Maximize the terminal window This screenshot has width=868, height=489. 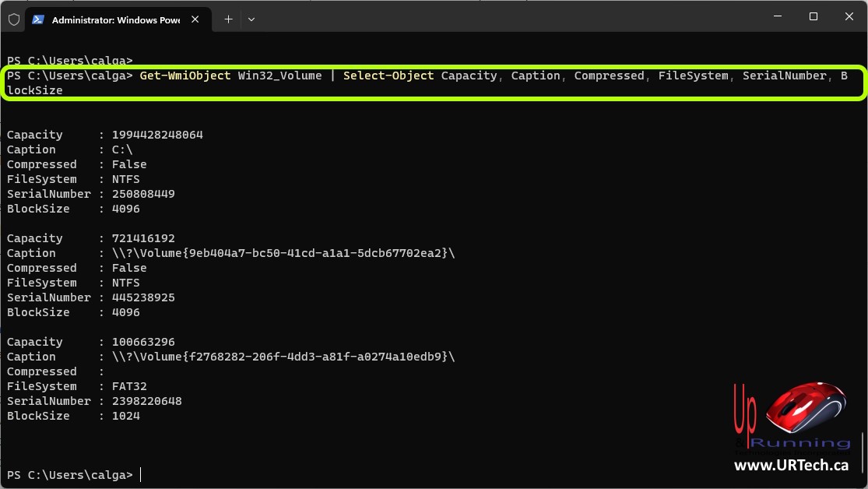tap(813, 16)
